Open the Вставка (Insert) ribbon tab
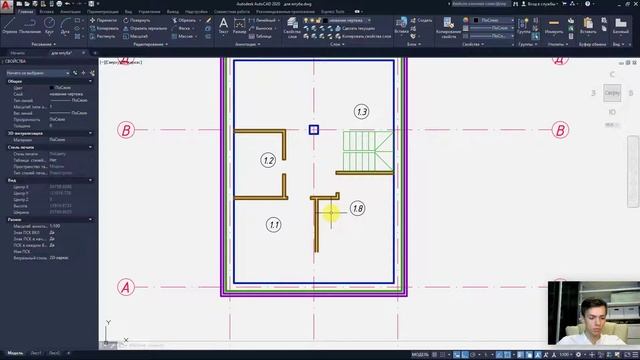The height and width of the screenshot is (360, 640). 47,12
